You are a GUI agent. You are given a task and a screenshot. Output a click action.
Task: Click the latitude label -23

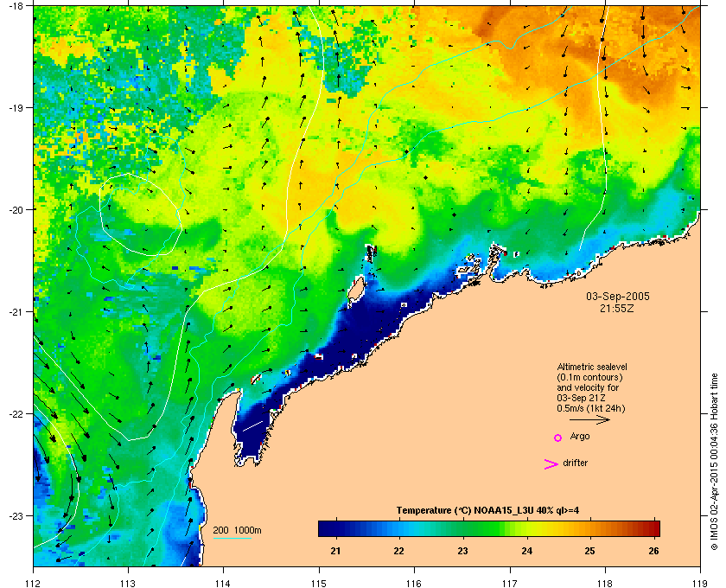(x=16, y=515)
